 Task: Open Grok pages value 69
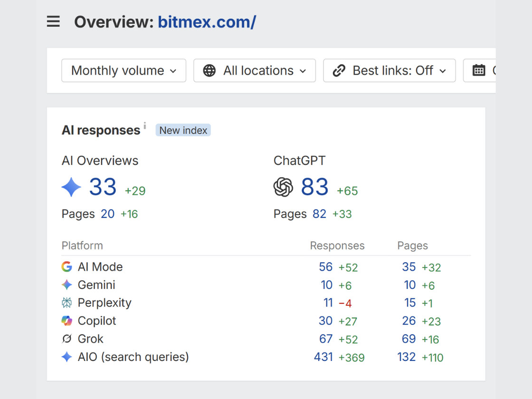409,339
